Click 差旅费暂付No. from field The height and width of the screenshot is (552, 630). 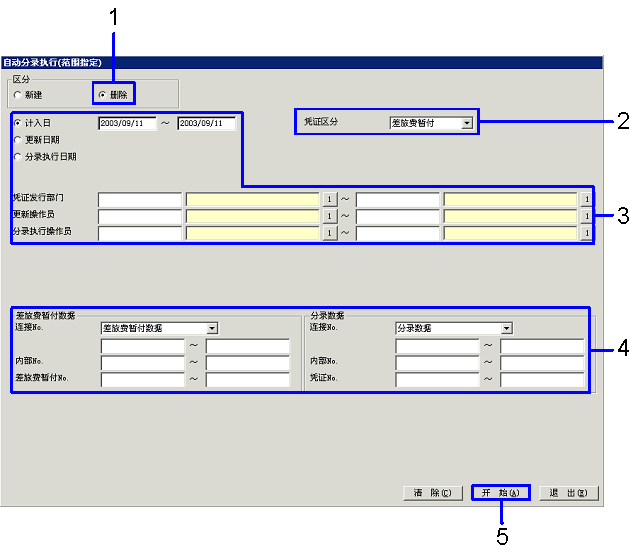pos(143,379)
